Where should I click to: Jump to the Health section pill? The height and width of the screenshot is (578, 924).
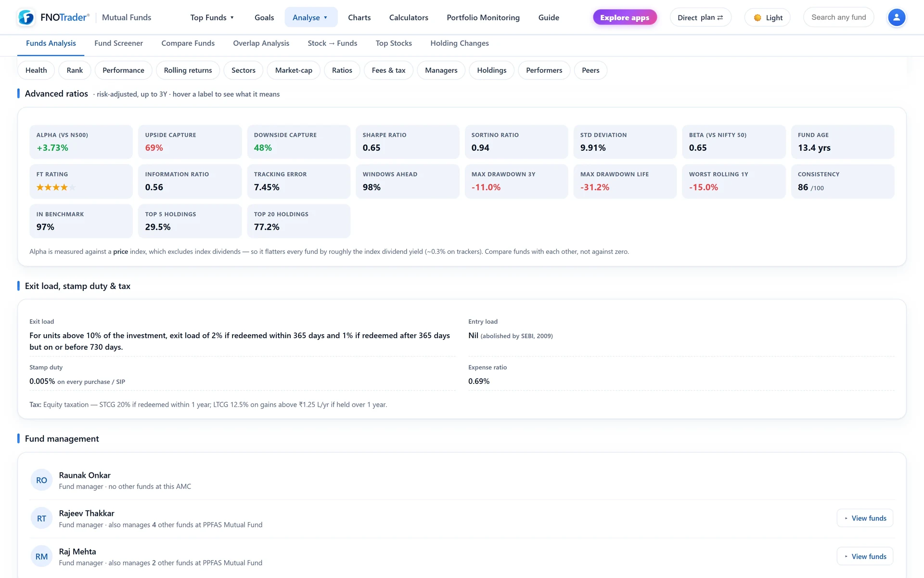36,70
